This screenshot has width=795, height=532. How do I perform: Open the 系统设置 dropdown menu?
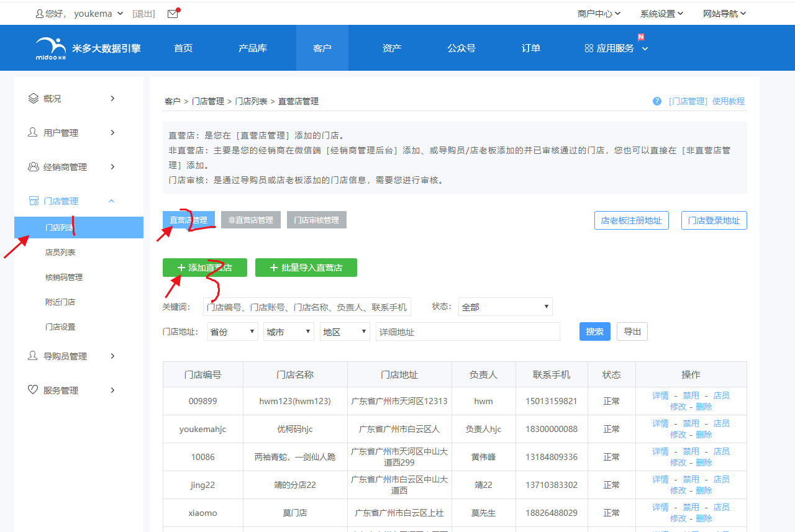pyautogui.click(x=661, y=14)
